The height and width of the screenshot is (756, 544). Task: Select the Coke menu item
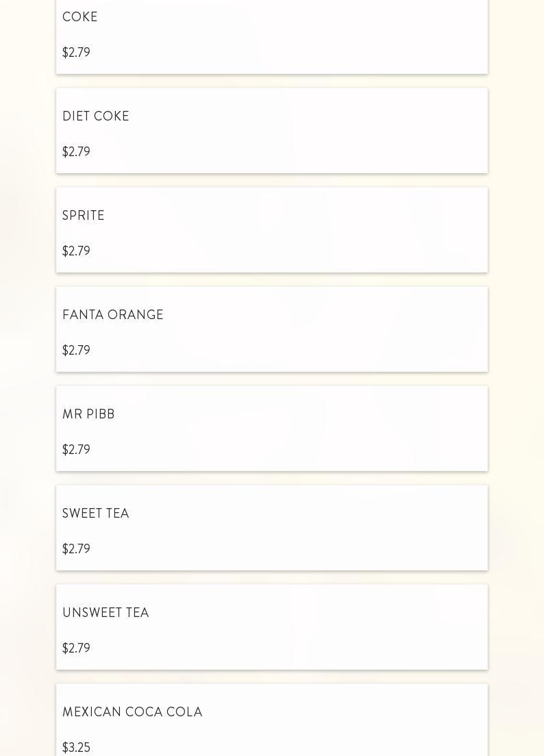tap(80, 17)
